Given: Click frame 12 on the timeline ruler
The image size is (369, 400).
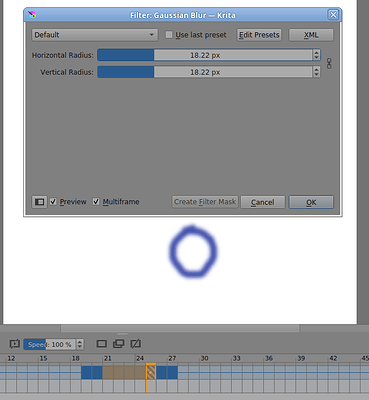Looking at the screenshot, I should click(x=11, y=358).
